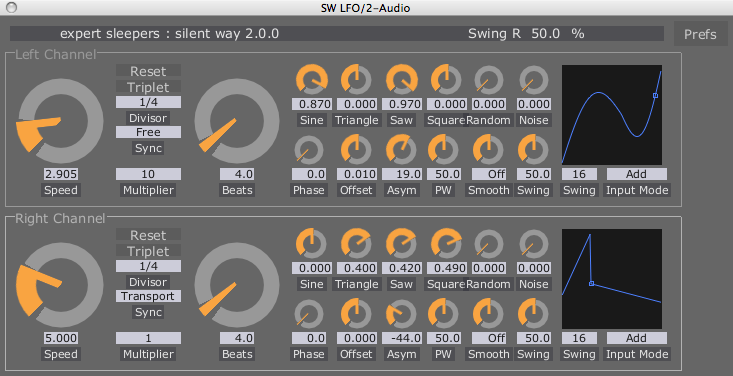Screen dimensions: 733x376
Task: Select Left Channel Sine value 0.870
Action: 312,104
